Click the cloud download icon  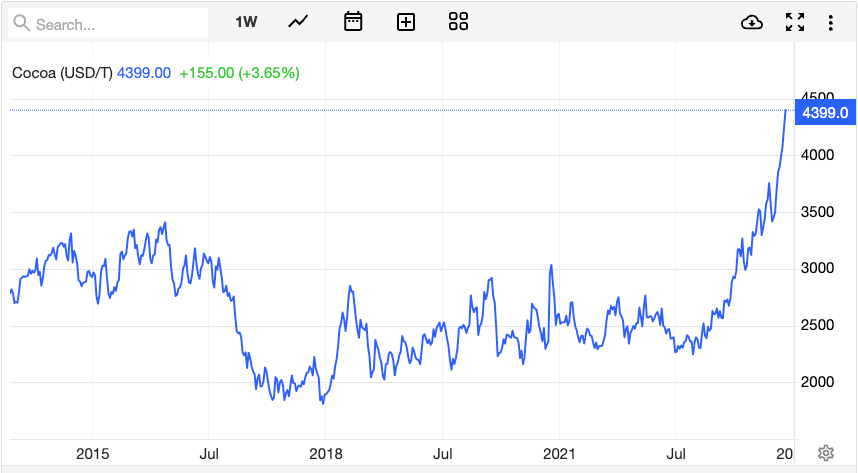(752, 22)
